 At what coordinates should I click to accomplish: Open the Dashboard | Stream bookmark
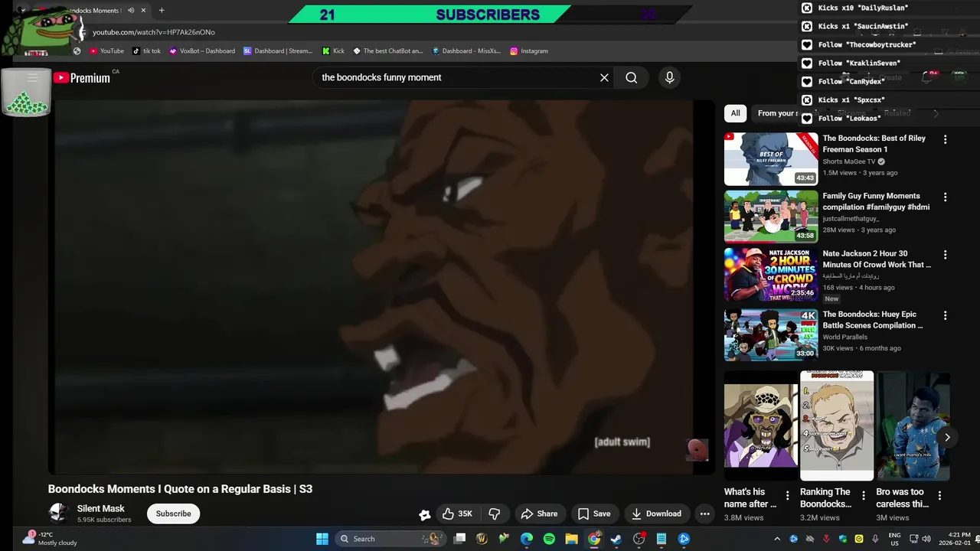click(278, 51)
